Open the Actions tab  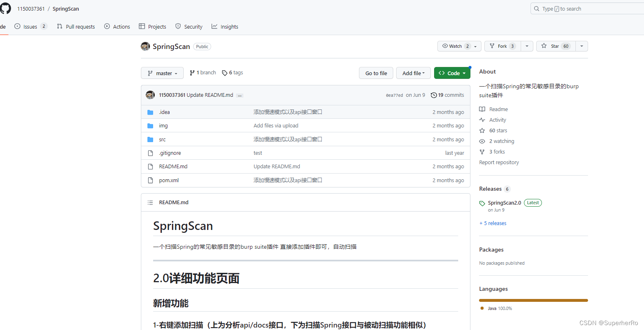(x=117, y=27)
